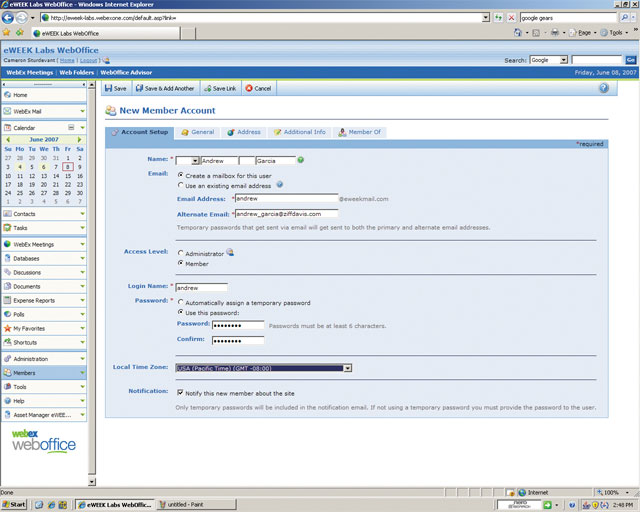Click the Go search button

pyautogui.click(x=631, y=60)
